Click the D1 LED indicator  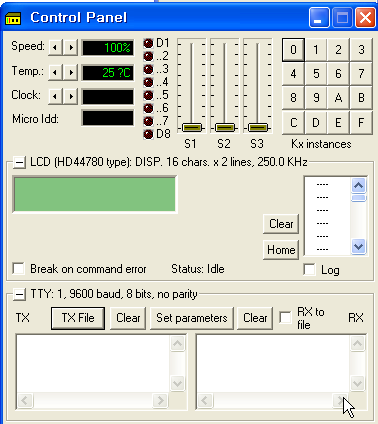pyautogui.click(x=148, y=43)
